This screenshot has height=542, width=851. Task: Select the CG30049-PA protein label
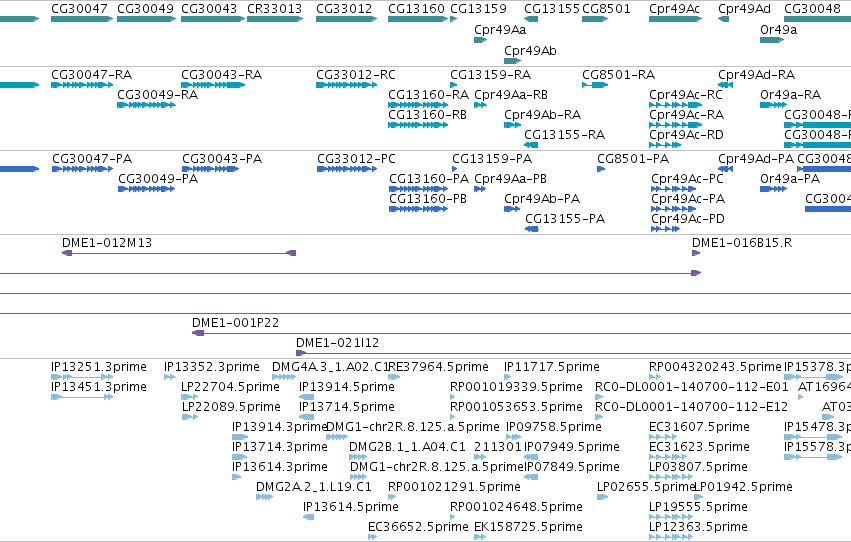158,179
